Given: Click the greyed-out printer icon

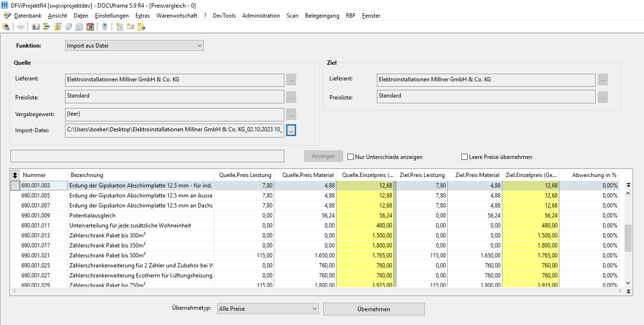Looking at the screenshot, I should point(21,27).
